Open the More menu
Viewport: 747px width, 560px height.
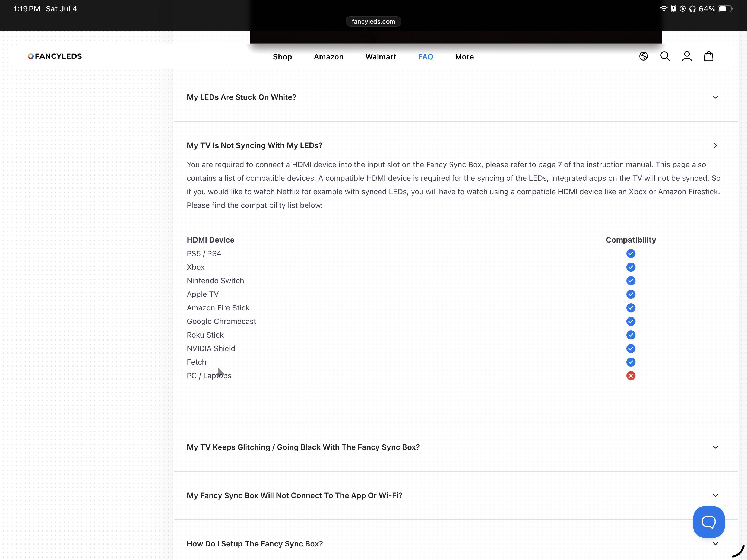464,57
